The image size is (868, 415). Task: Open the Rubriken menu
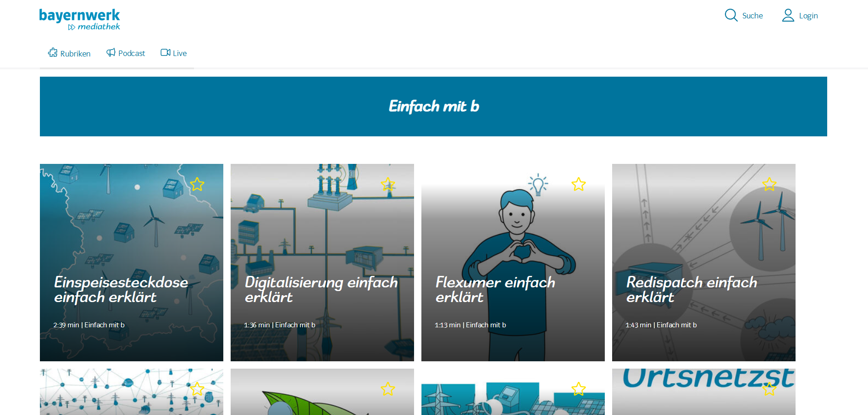(69, 53)
